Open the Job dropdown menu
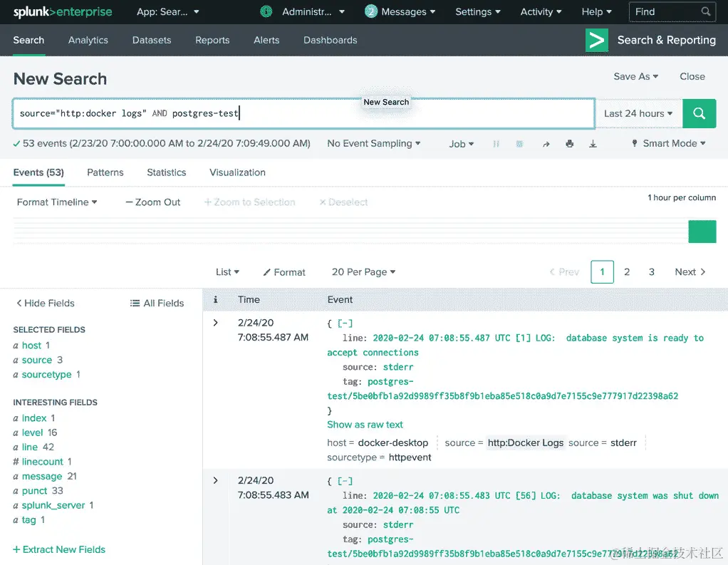The height and width of the screenshot is (565, 728). coord(461,144)
